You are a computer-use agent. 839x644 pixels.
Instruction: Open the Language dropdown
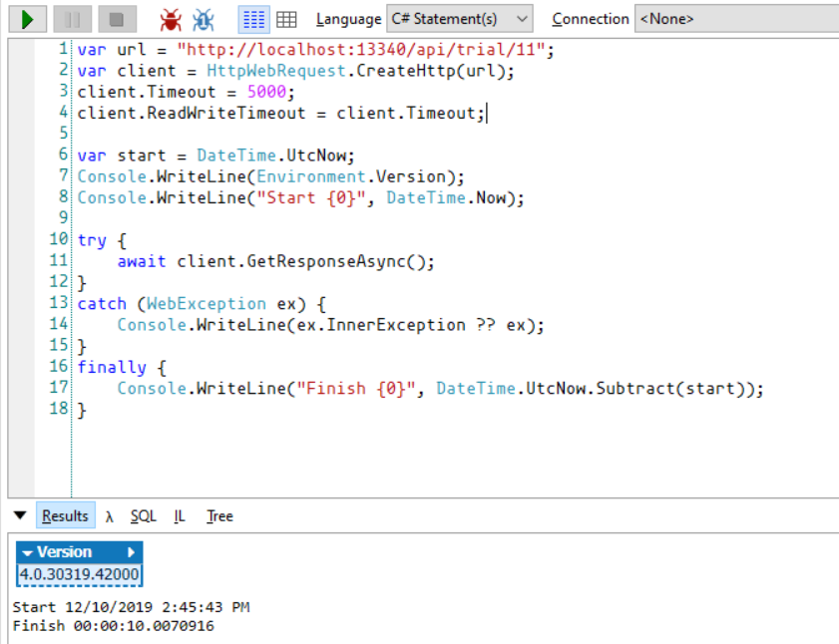coord(459,19)
